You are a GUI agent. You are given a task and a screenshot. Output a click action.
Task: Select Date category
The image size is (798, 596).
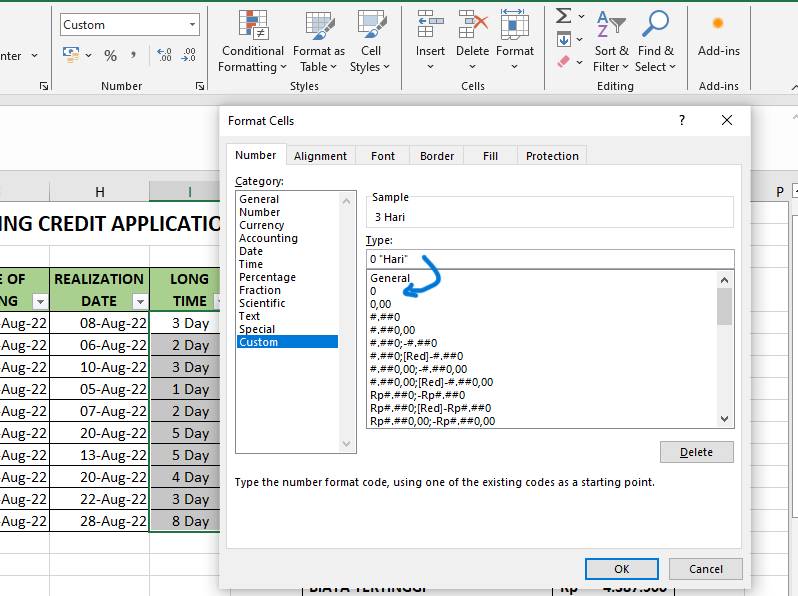coord(287,251)
